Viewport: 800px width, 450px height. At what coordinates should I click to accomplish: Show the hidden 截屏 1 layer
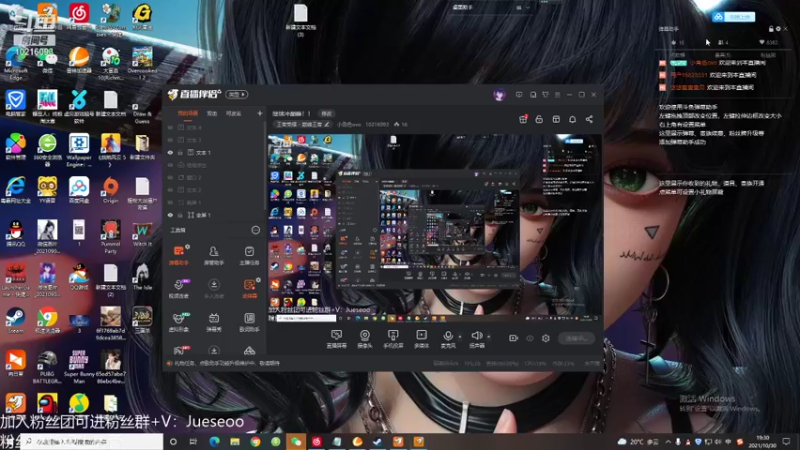coord(170,203)
